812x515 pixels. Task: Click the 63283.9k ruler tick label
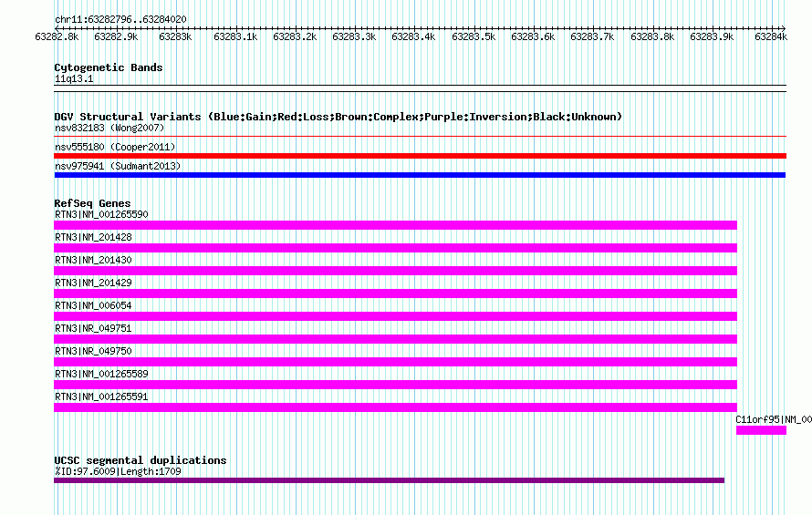(712, 36)
